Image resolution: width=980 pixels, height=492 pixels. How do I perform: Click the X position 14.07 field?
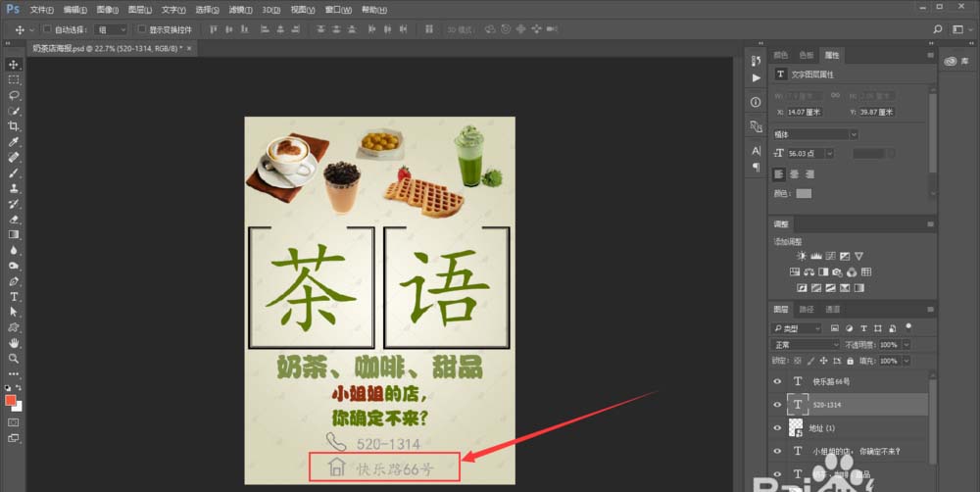coord(805,112)
